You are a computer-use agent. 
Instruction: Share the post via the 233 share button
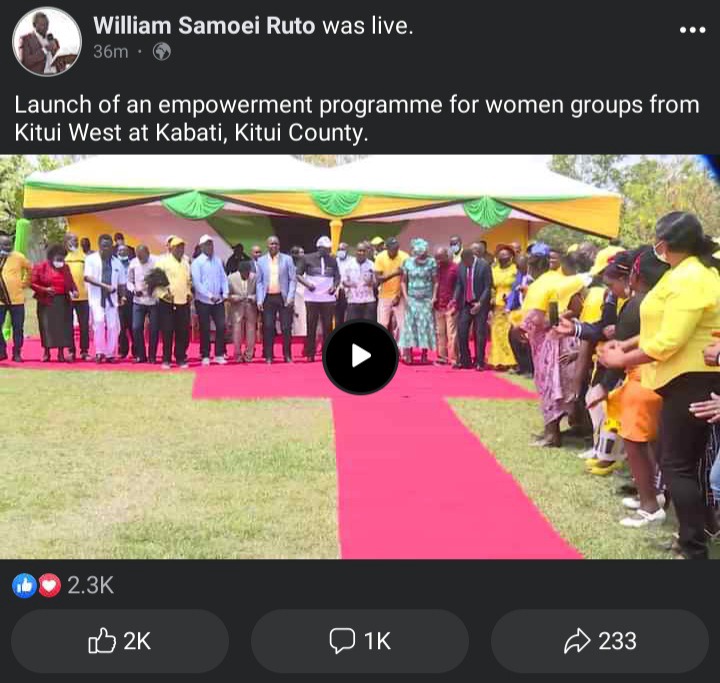tap(600, 641)
